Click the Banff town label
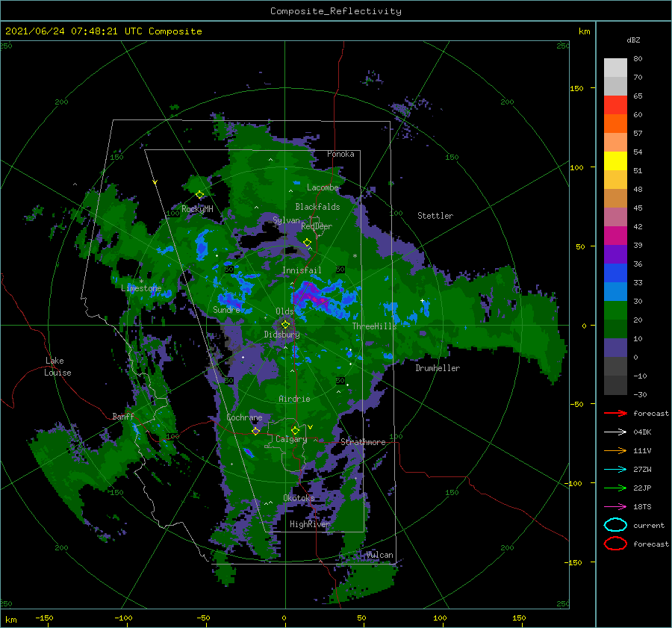The height and width of the screenshot is (628, 672). 123,417
